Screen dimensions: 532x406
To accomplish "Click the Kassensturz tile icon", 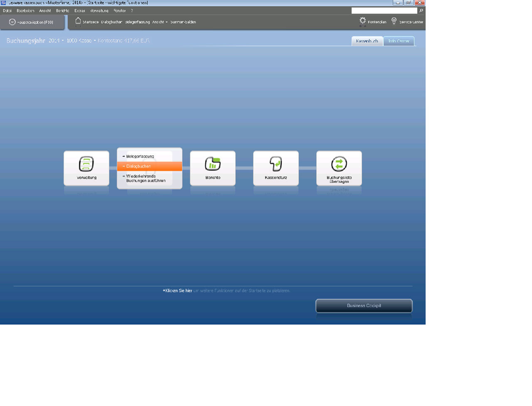I will tap(276, 164).
